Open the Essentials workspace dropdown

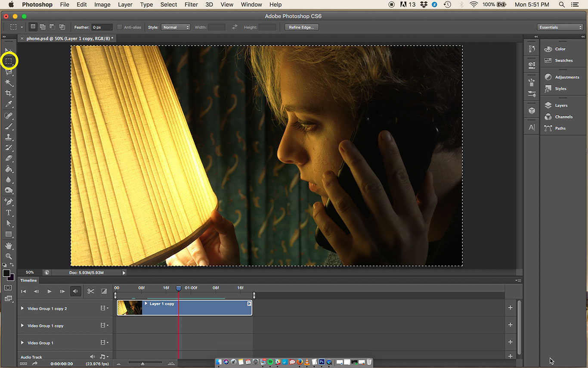click(560, 27)
